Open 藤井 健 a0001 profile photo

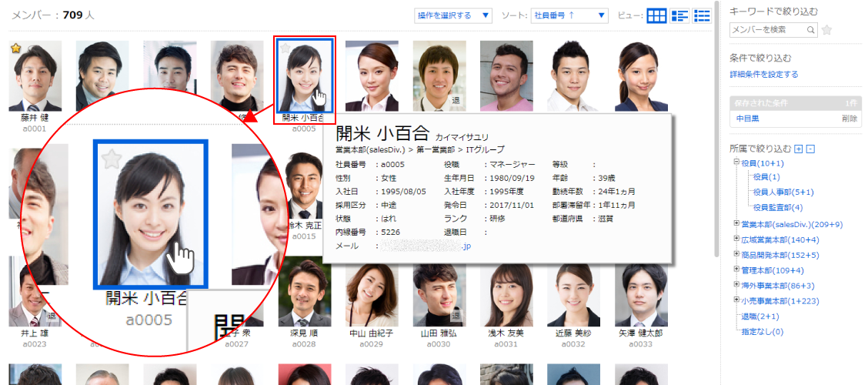click(35, 76)
